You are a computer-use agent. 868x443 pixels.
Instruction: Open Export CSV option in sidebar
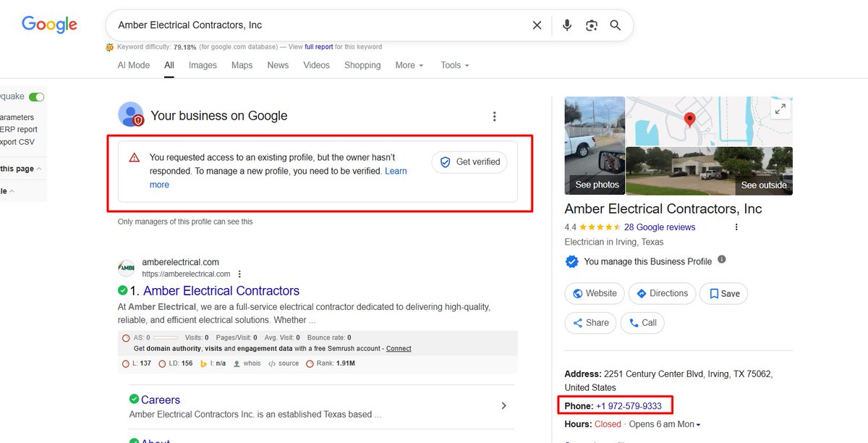pos(17,142)
